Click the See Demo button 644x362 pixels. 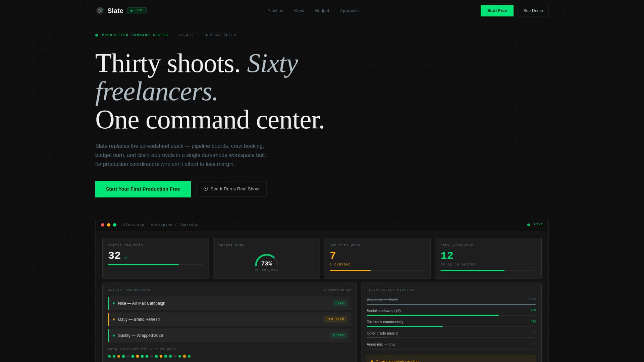tap(533, 11)
